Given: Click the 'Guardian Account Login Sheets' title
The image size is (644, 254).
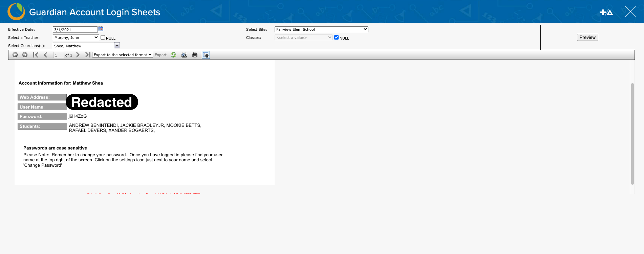Looking at the screenshot, I should (x=94, y=12).
